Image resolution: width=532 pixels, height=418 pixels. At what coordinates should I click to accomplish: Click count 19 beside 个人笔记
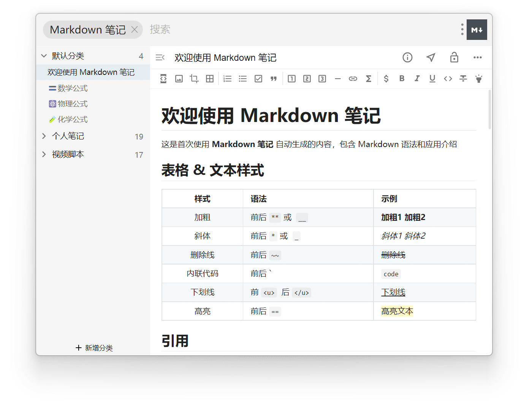click(139, 137)
